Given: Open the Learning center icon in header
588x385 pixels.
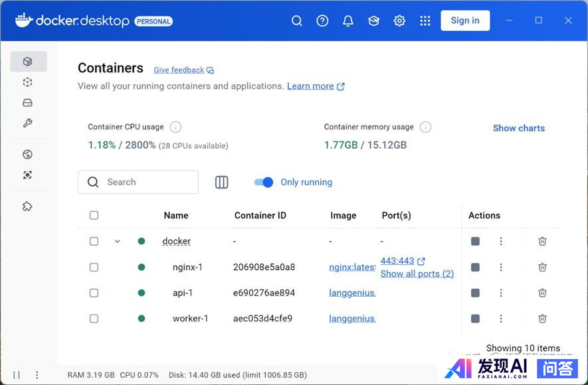Looking at the screenshot, I should tap(373, 21).
